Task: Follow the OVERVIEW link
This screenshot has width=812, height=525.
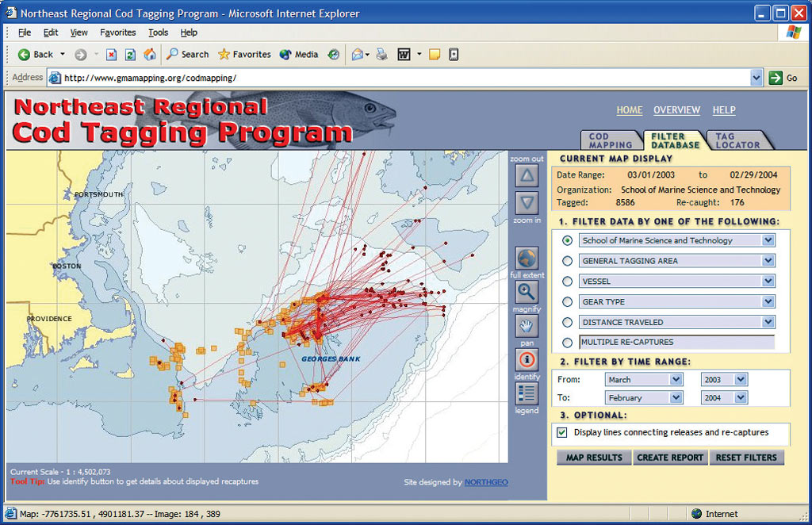Action: 676,109
